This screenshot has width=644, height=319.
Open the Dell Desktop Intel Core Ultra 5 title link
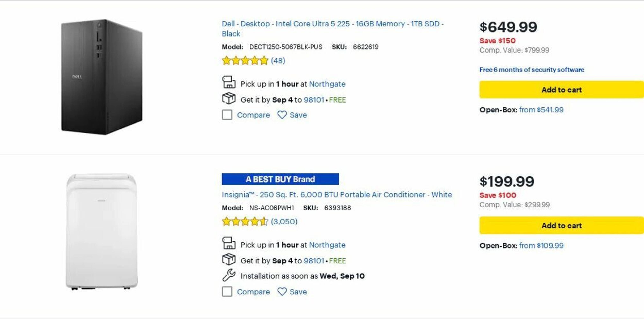point(332,24)
